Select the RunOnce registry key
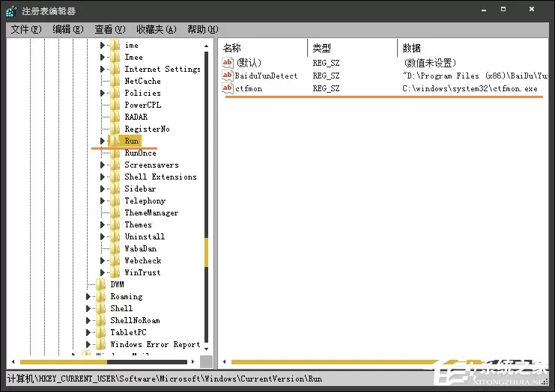The height and width of the screenshot is (392, 555). (x=140, y=153)
